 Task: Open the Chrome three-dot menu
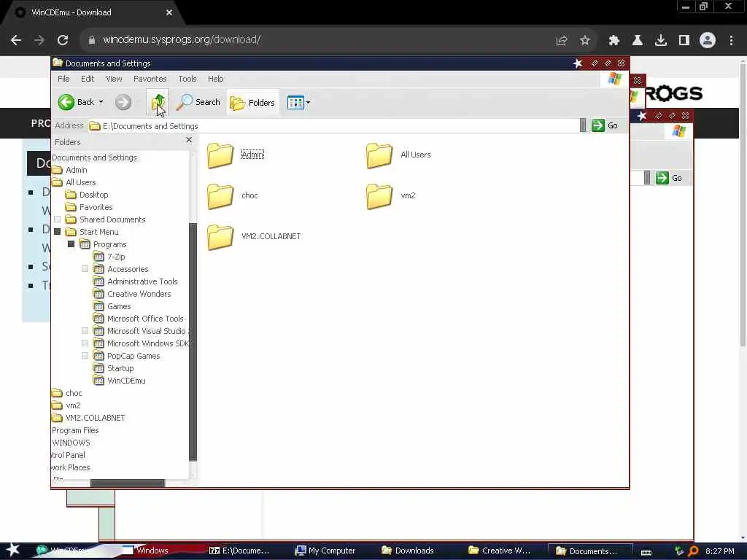tap(731, 41)
